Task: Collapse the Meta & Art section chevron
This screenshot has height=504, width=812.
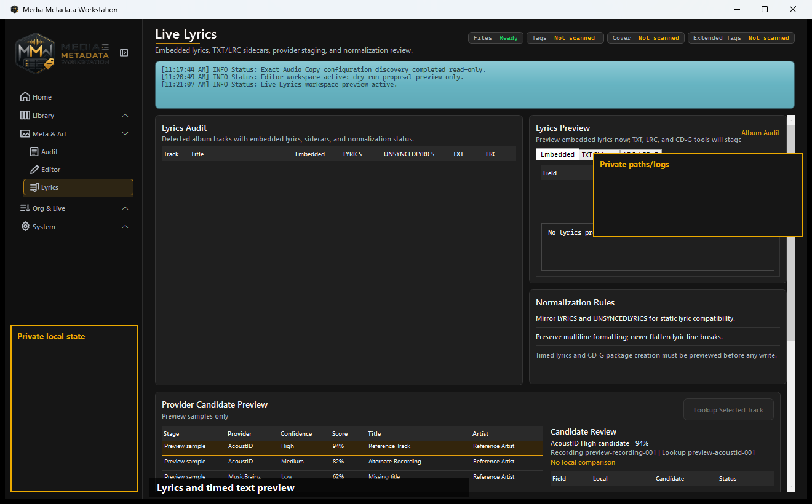Action: click(125, 134)
